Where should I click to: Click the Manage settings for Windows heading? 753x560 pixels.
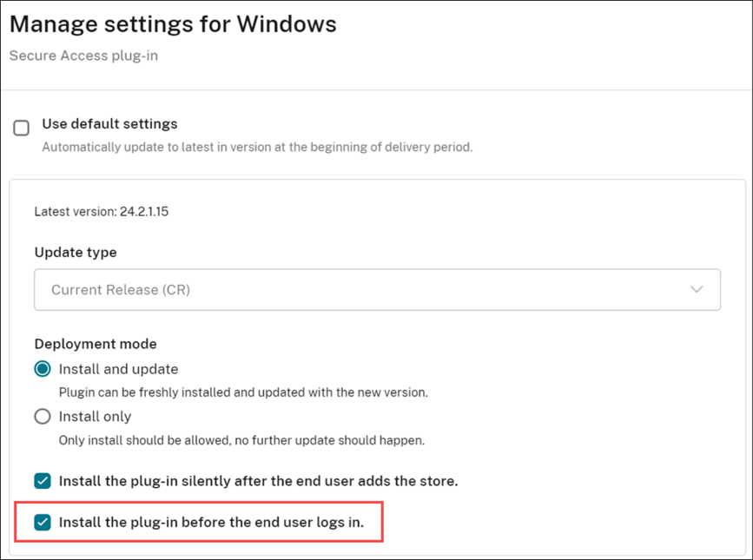172,23
